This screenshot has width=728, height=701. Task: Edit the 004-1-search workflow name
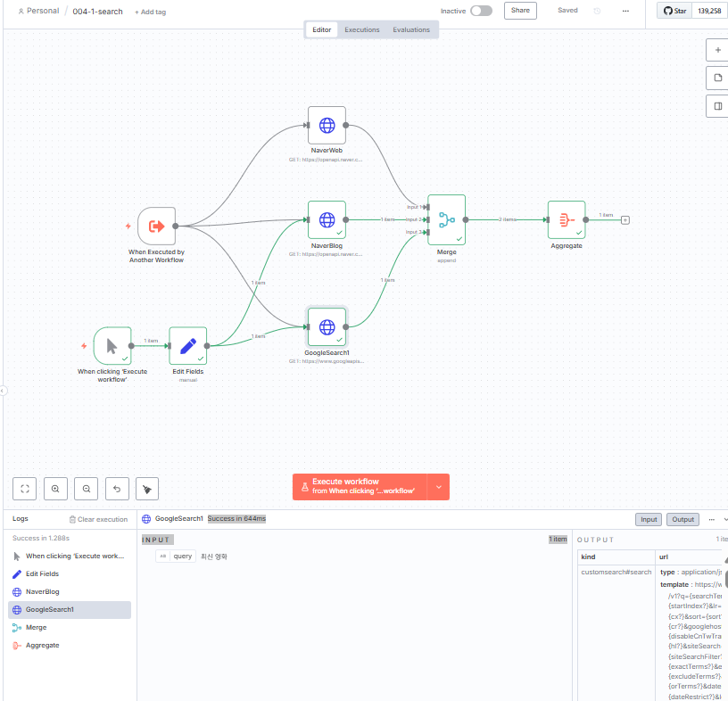(97, 11)
